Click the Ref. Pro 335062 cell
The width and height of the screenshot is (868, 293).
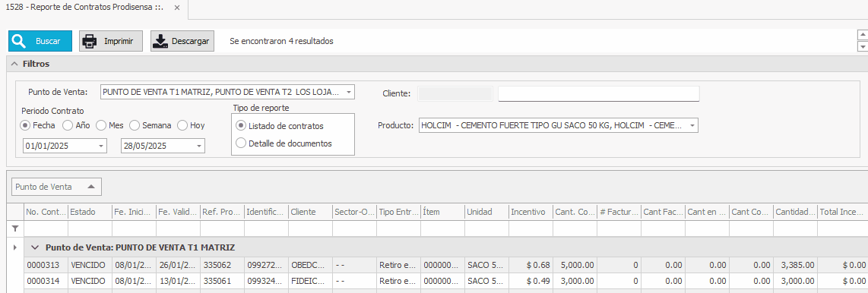click(x=223, y=265)
